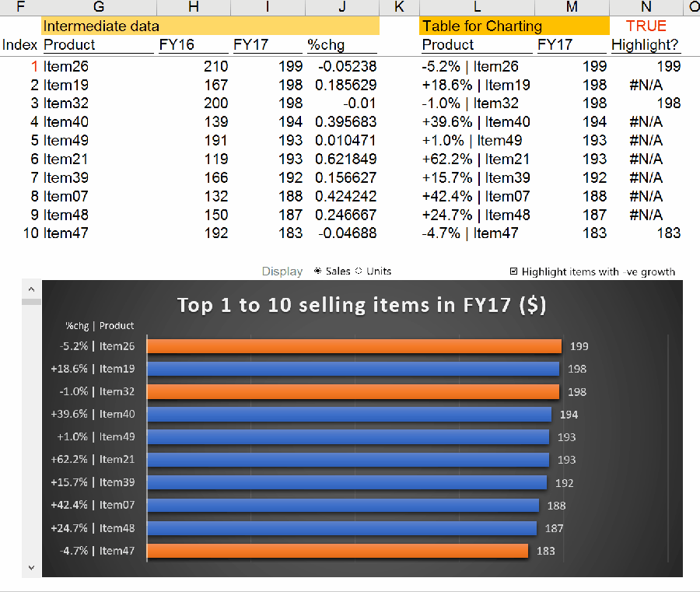Click the scroll up arrow beside chart
This screenshot has height=592, width=700.
pos(31,289)
